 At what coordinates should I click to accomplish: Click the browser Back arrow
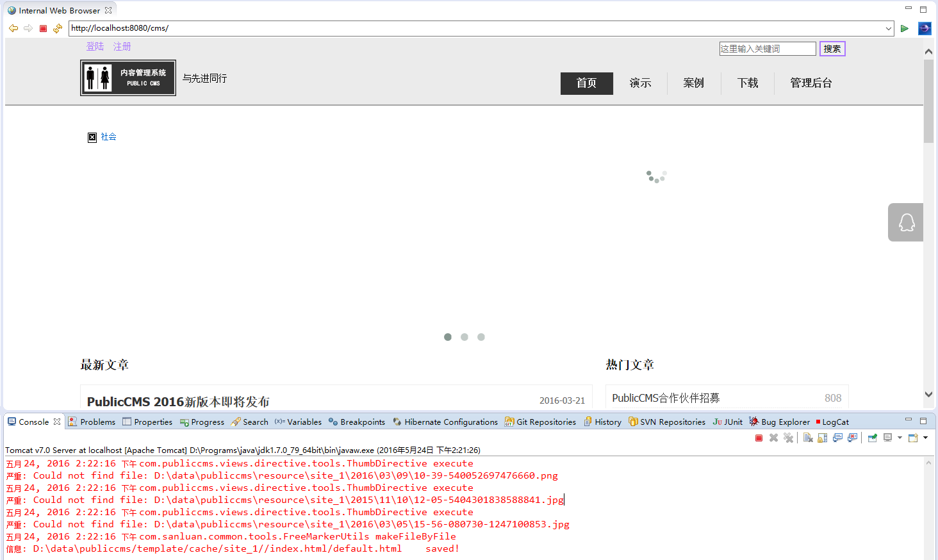pos(13,28)
